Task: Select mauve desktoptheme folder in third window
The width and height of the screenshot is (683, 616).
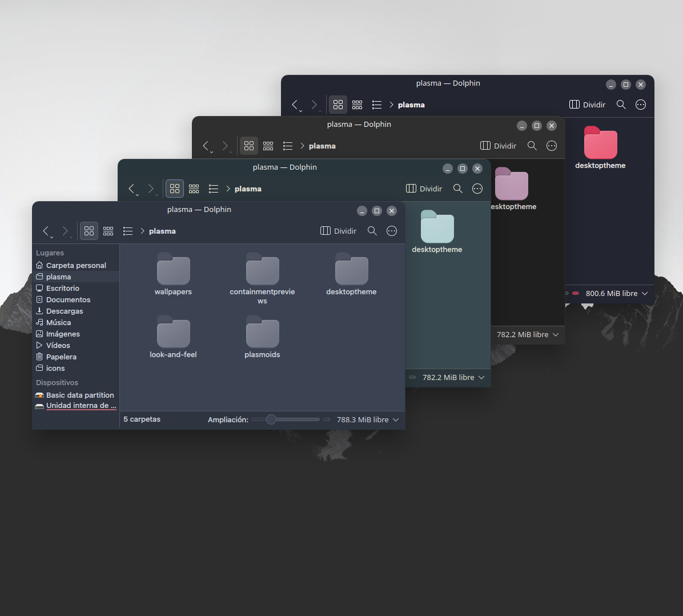Action: pos(512,189)
